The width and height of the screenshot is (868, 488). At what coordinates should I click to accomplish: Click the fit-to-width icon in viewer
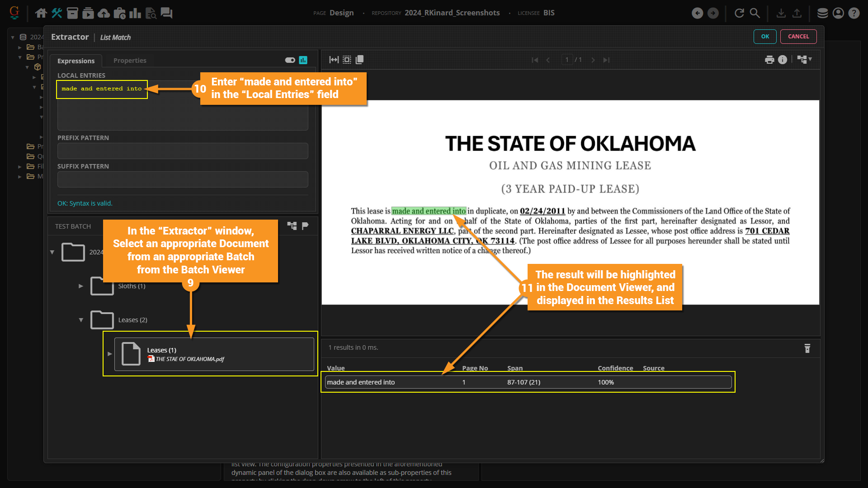[334, 60]
